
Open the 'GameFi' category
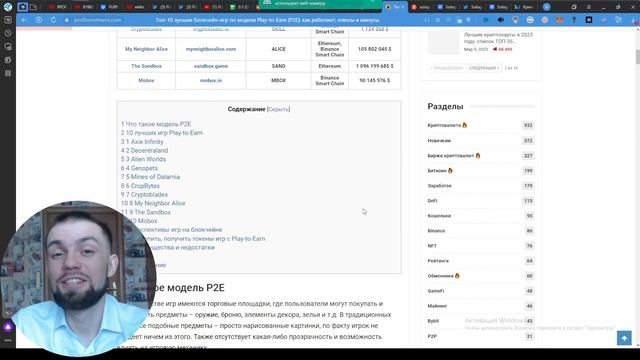(x=436, y=291)
